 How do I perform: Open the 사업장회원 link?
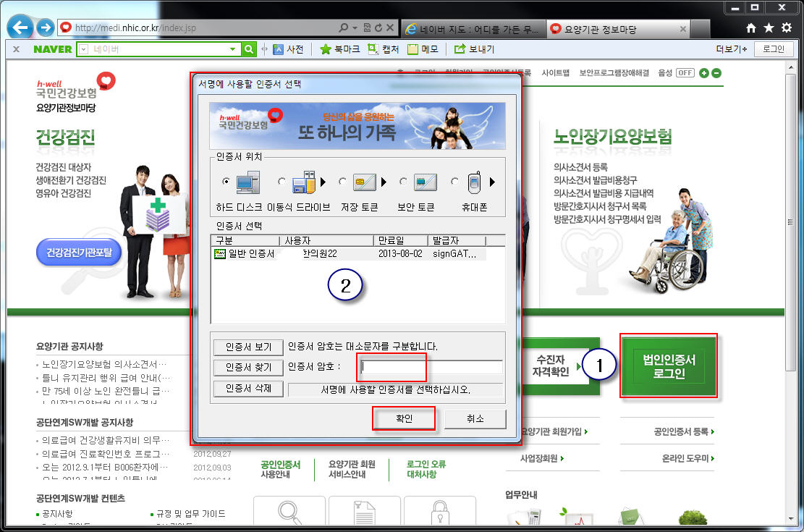click(542, 458)
